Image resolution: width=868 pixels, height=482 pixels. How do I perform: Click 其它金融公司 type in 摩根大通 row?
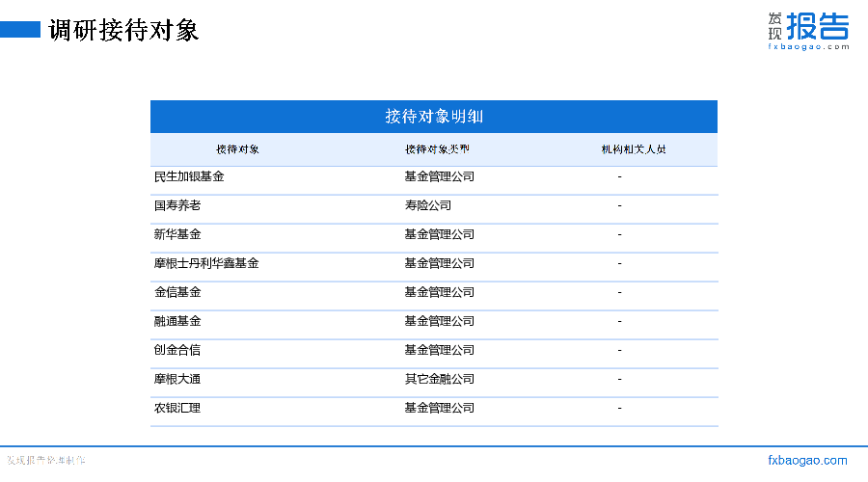440,379
